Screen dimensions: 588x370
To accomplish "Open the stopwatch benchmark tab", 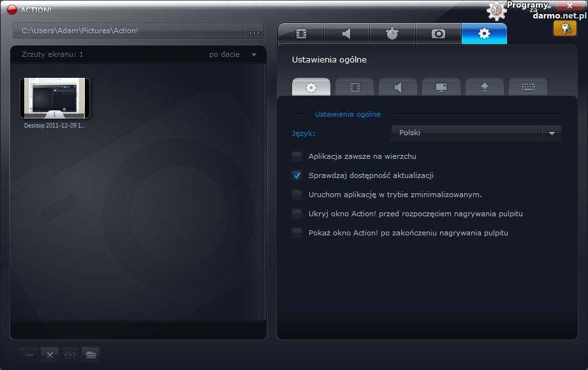I will click(x=392, y=34).
